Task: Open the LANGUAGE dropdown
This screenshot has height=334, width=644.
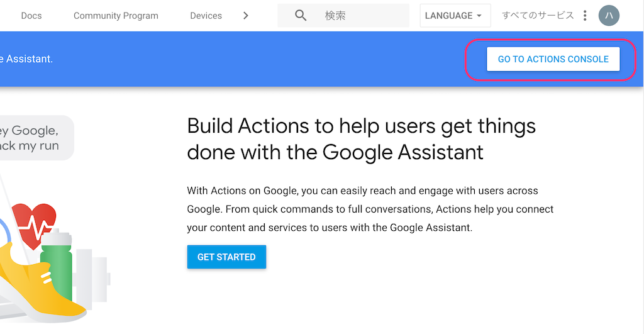Action: tap(455, 16)
